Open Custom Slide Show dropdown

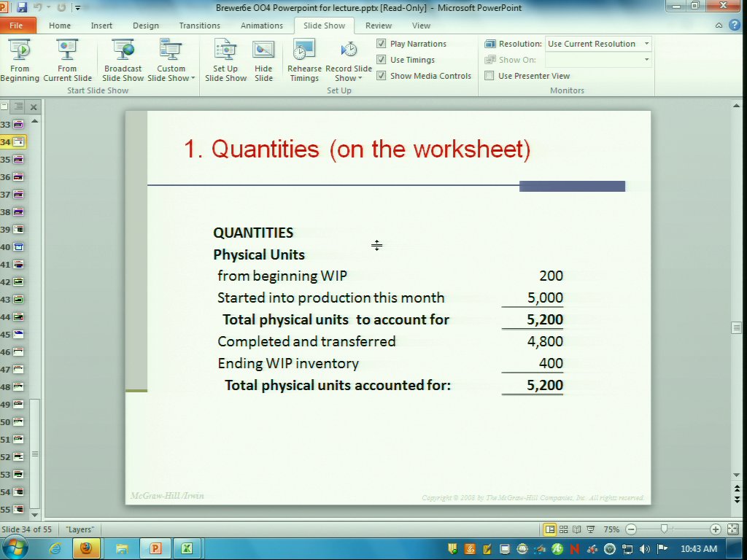(171, 73)
